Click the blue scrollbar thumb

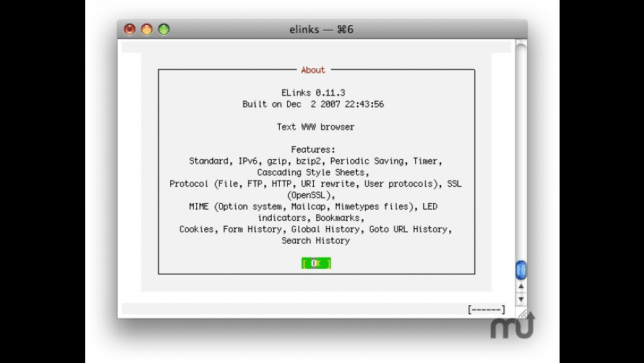[521, 270]
